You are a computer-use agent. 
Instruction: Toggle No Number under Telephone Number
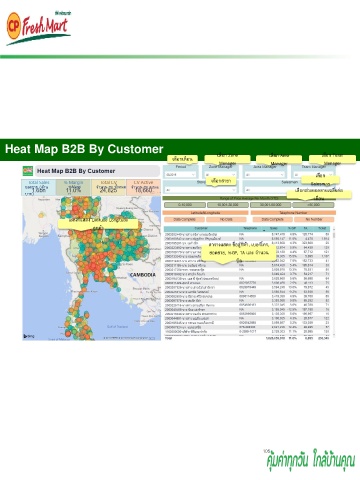pos(314,219)
